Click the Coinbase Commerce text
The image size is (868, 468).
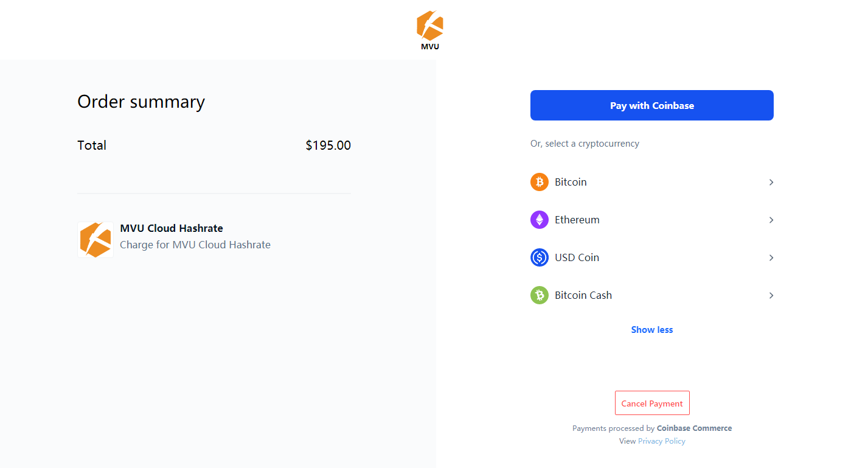tap(694, 428)
